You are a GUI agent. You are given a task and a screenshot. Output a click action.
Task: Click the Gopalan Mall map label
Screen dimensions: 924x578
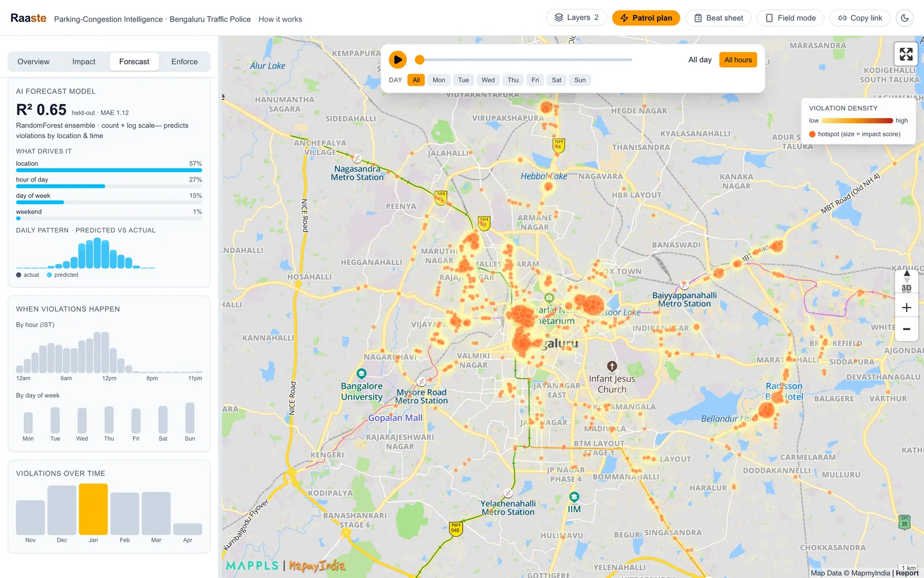click(396, 418)
